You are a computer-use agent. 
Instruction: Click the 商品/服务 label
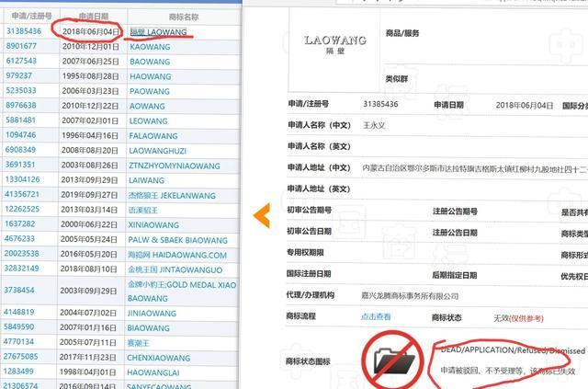click(x=402, y=33)
